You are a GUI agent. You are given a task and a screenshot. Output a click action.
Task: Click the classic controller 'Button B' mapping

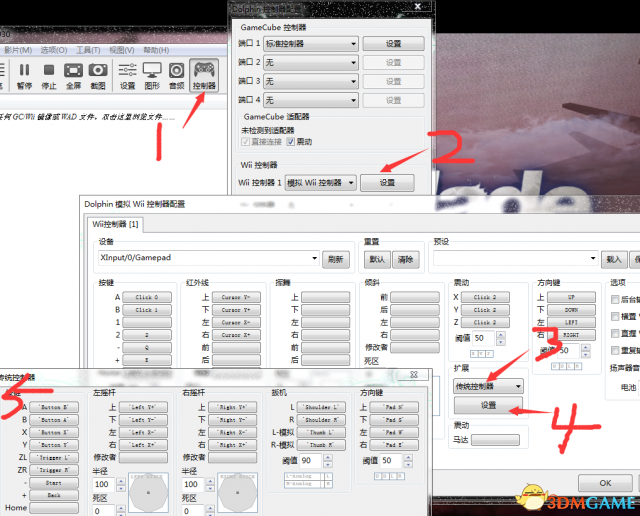[x=54, y=407]
